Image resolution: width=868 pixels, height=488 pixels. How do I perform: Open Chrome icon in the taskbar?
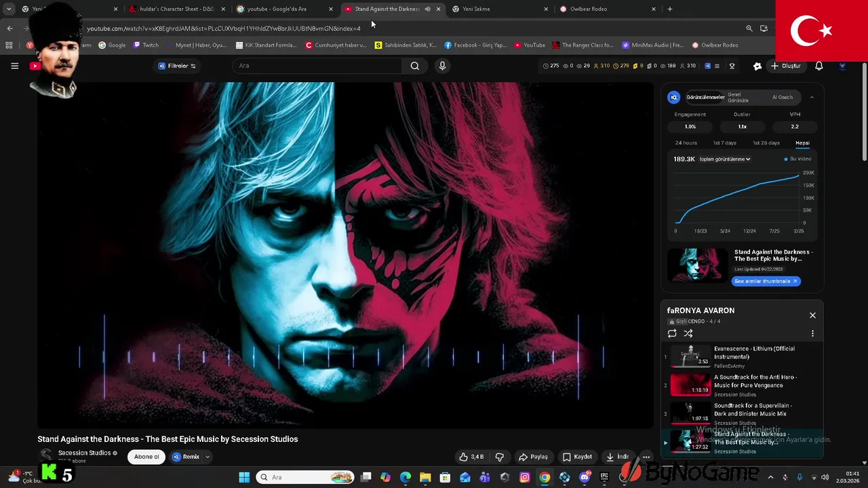tap(545, 477)
